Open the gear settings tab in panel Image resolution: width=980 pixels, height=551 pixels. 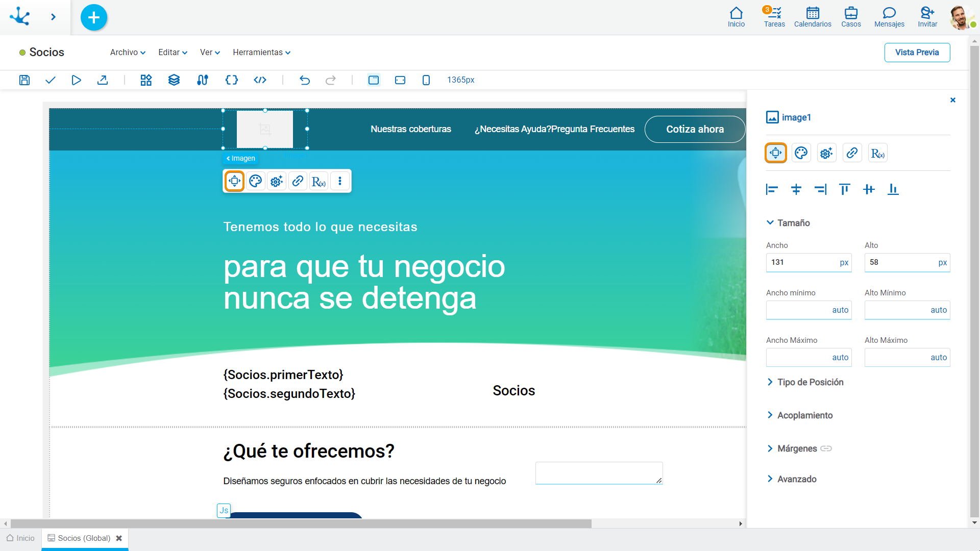pos(827,153)
